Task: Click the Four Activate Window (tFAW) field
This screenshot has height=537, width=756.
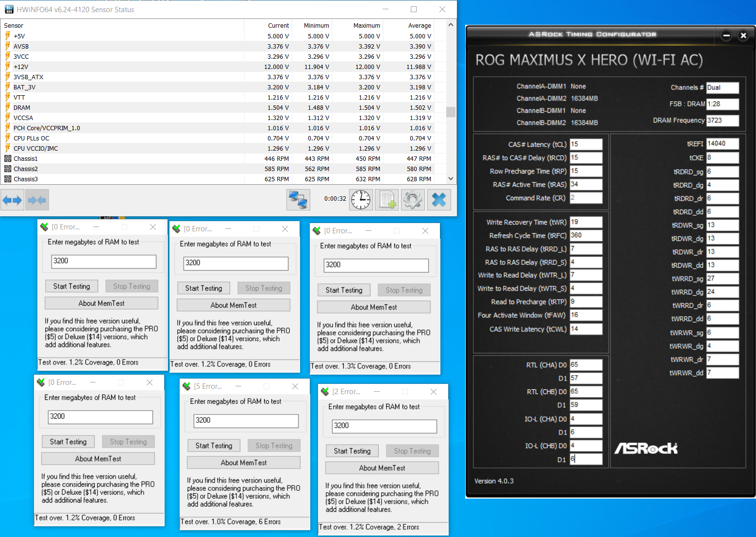Action: [586, 315]
